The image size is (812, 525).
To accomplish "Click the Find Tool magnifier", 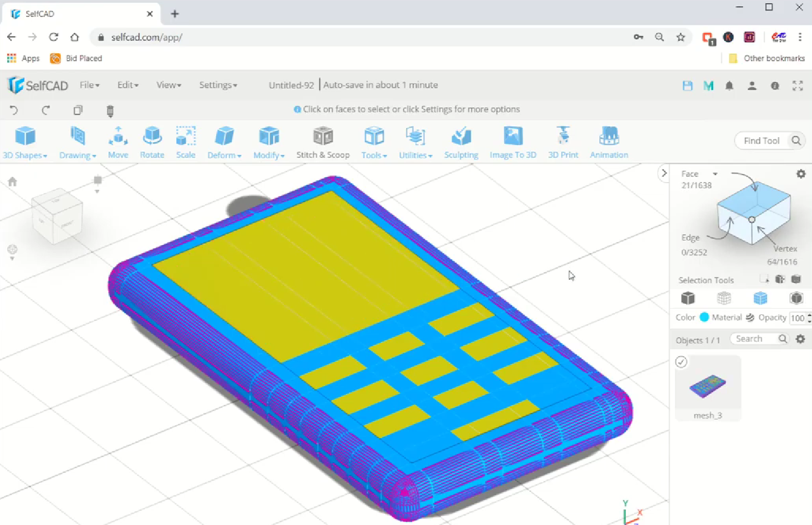I will coord(796,140).
